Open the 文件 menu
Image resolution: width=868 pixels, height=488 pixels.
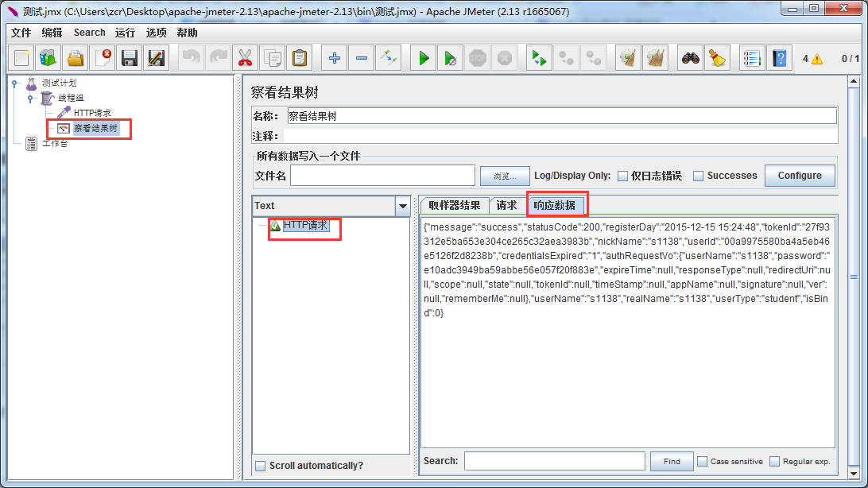(21, 33)
